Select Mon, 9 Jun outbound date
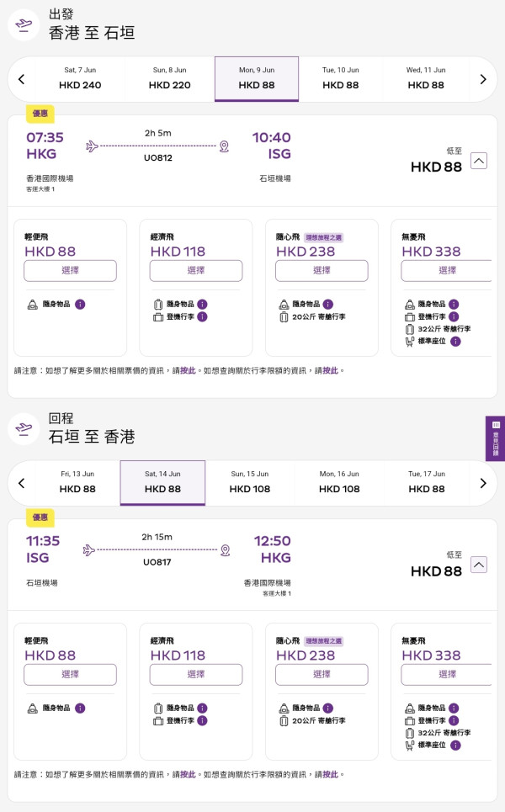The image size is (505, 812). [x=257, y=79]
